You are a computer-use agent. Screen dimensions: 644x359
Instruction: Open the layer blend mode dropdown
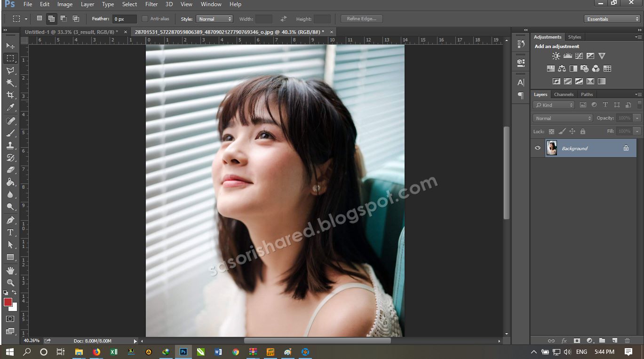click(x=563, y=118)
